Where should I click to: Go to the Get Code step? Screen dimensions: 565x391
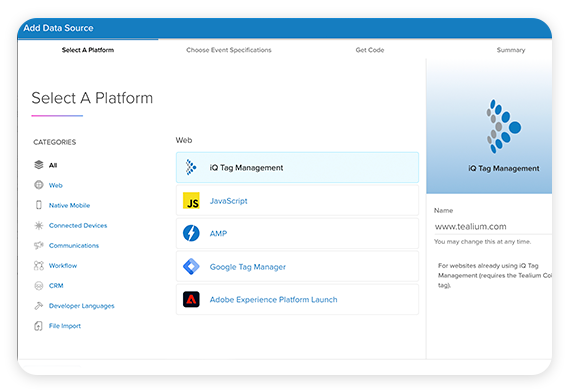point(370,50)
